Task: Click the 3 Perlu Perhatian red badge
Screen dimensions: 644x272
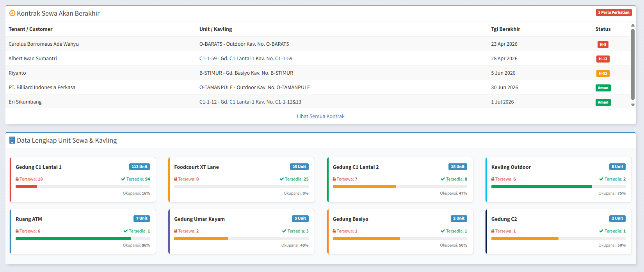Action: pos(614,13)
